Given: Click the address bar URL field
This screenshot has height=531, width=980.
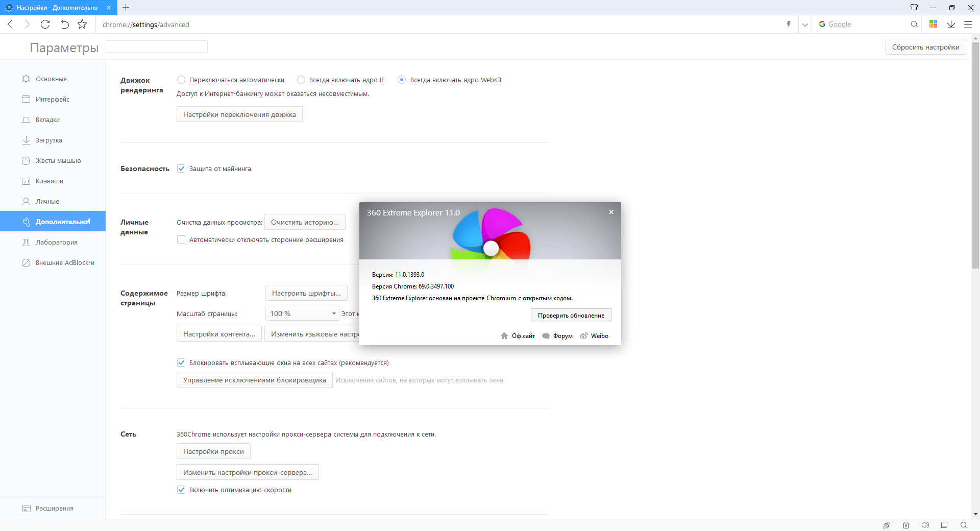Looking at the screenshot, I should tap(439, 25).
